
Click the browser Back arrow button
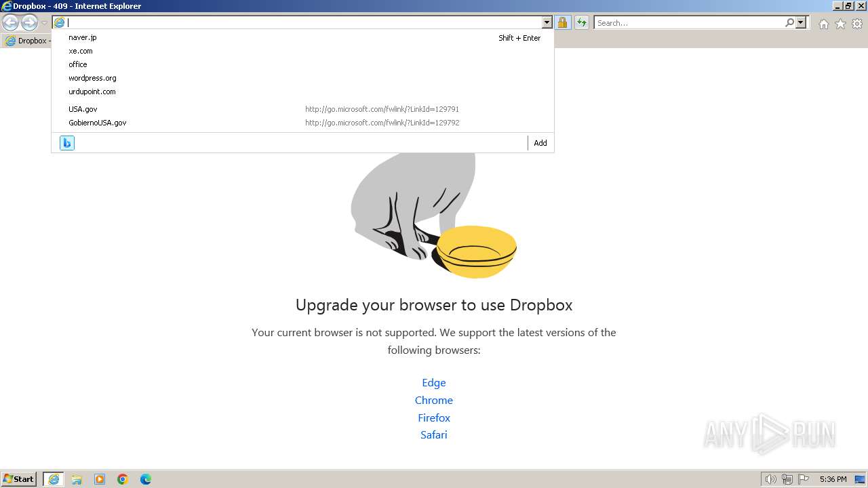11,23
